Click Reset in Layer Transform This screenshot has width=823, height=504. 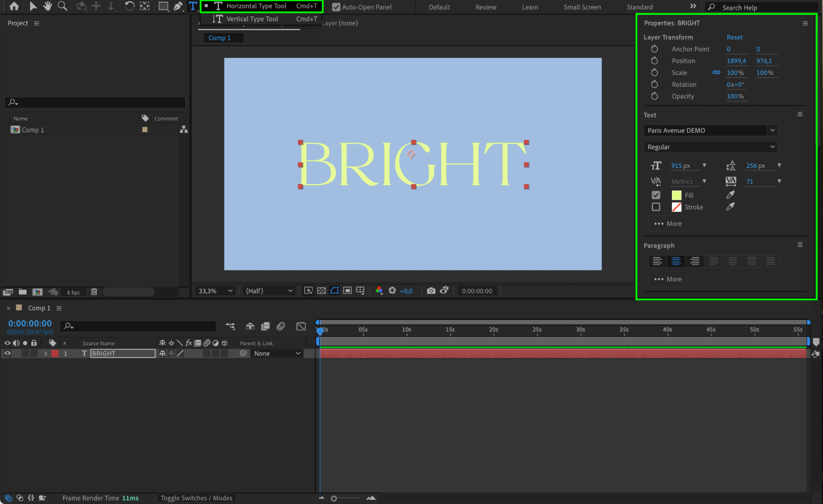pos(734,37)
